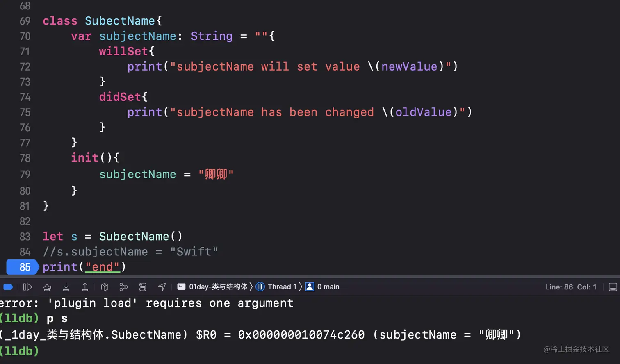
Task: Step over the current line
Action: (x=47, y=287)
